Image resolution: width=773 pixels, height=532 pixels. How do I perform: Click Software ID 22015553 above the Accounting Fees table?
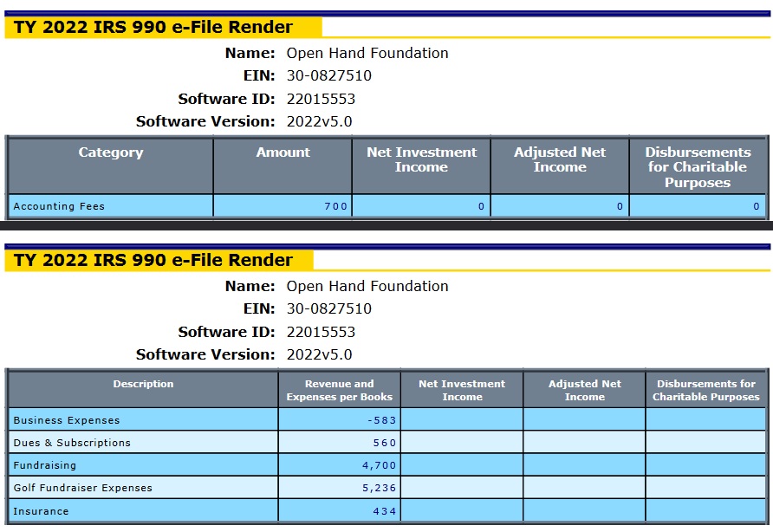point(321,99)
